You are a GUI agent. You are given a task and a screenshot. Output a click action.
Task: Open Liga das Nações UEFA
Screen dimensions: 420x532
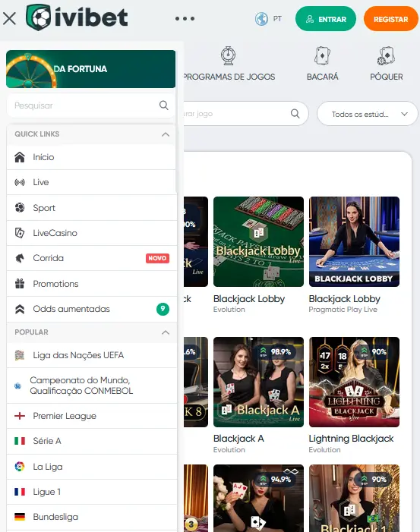tap(92, 355)
